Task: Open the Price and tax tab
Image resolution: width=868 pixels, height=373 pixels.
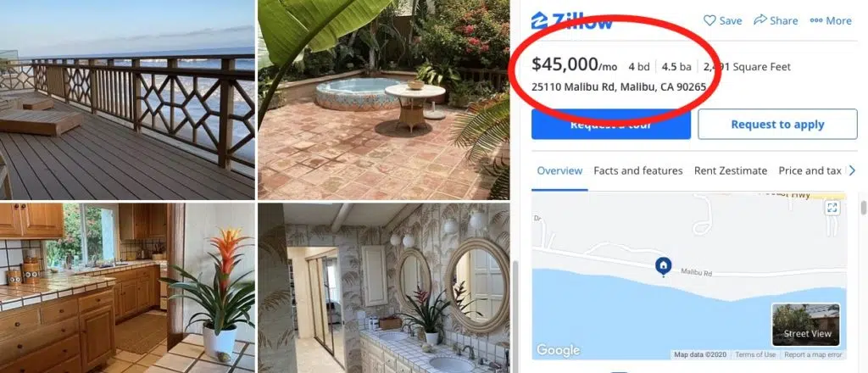Action: 810,171
